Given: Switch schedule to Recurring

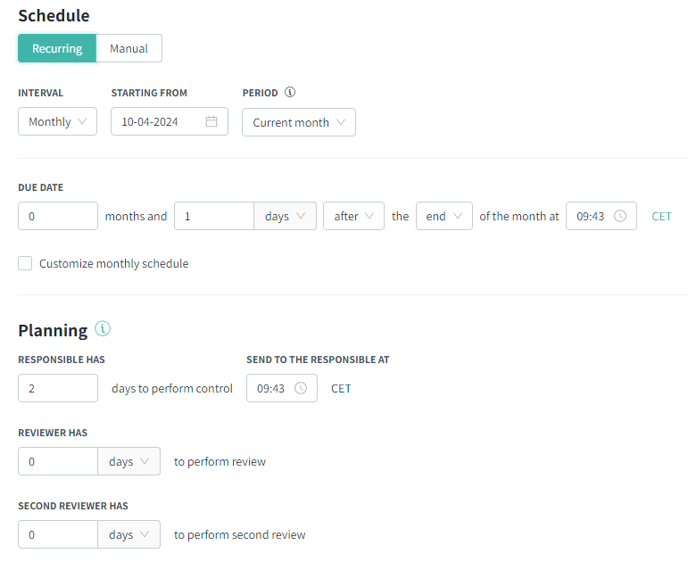Looking at the screenshot, I should 57,48.
